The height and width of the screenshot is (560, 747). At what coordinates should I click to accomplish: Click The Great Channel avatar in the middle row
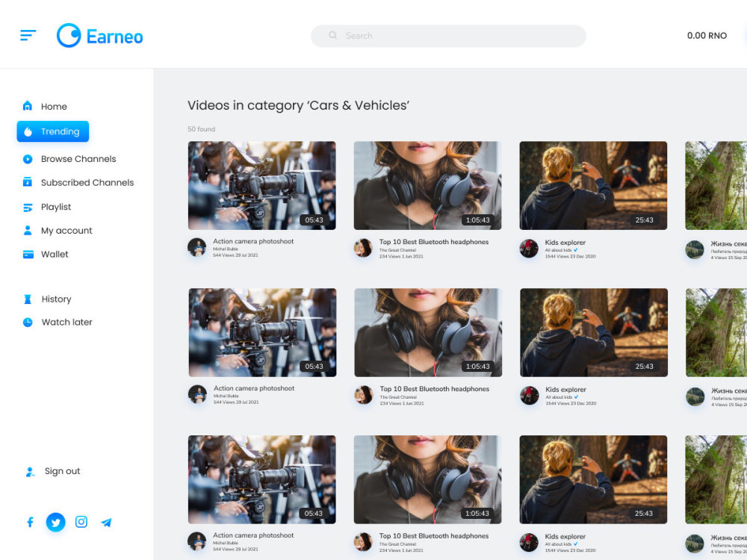click(x=364, y=395)
